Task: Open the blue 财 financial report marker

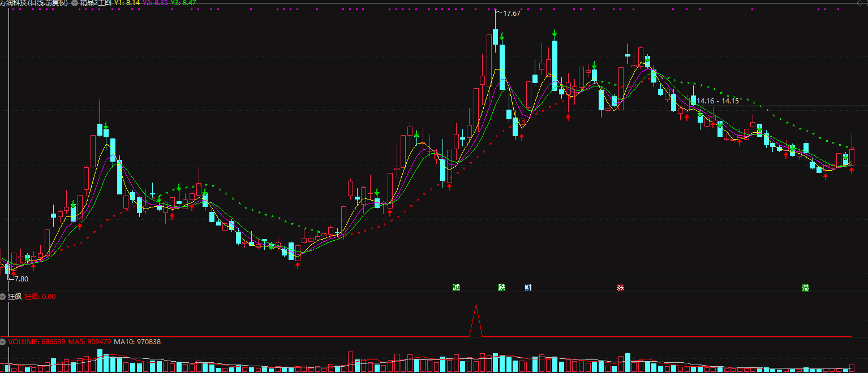Action: pos(528,287)
